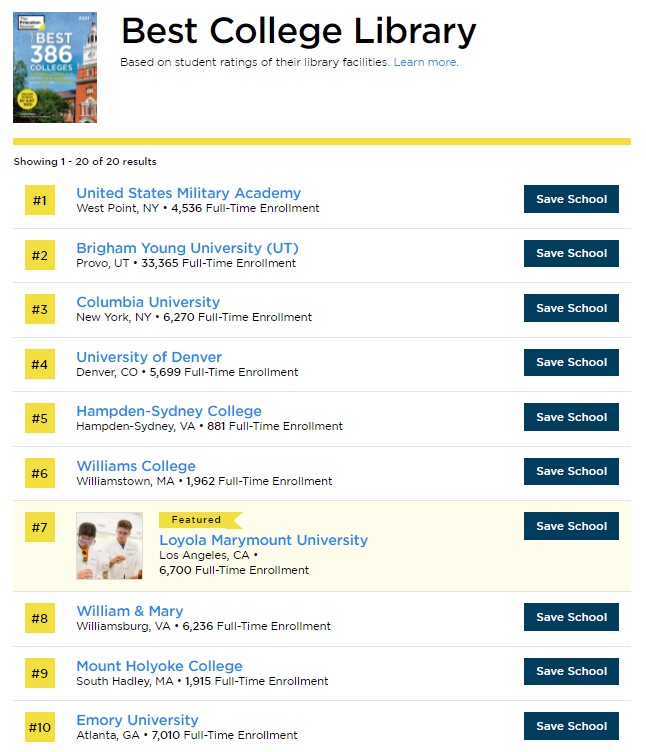Save Hampden-Sydney College school
646x752 pixels.
571,417
